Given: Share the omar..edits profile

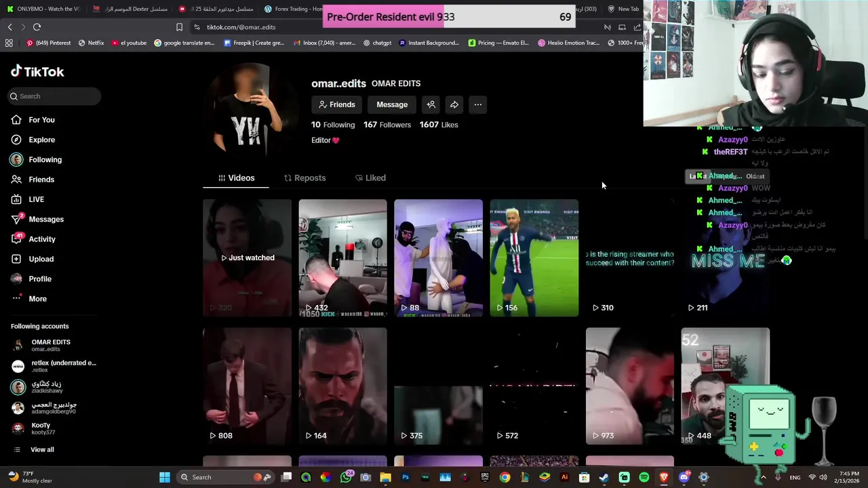Looking at the screenshot, I should point(454,104).
